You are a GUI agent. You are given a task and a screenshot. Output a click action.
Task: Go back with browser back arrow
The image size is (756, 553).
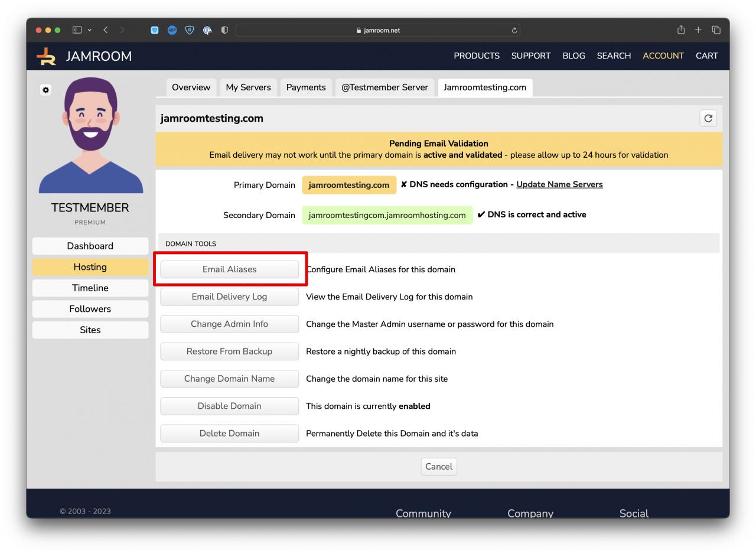click(106, 30)
